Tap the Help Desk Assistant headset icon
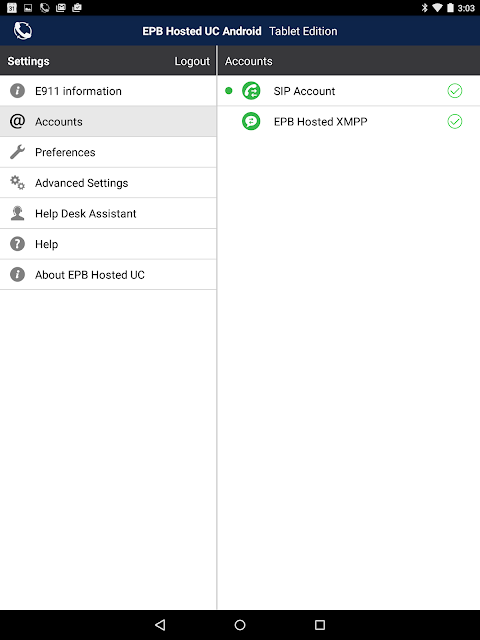Image resolution: width=480 pixels, height=640 pixels. (17, 213)
